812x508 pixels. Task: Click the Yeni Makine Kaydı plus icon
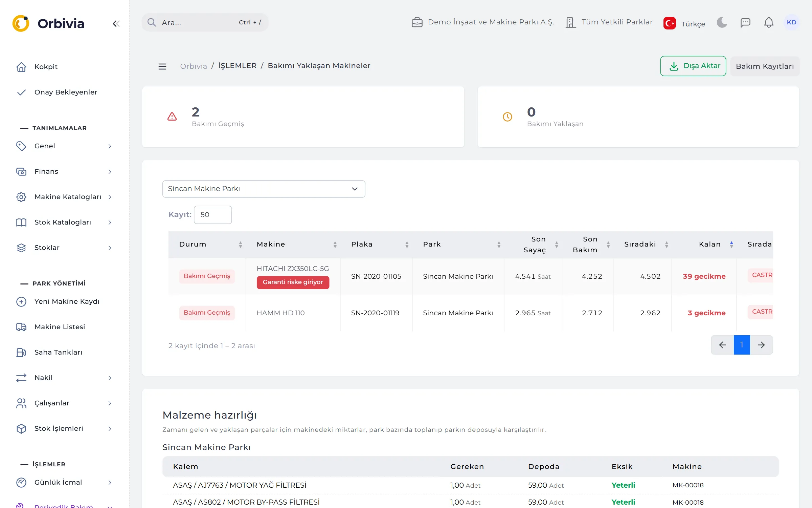[x=21, y=301]
